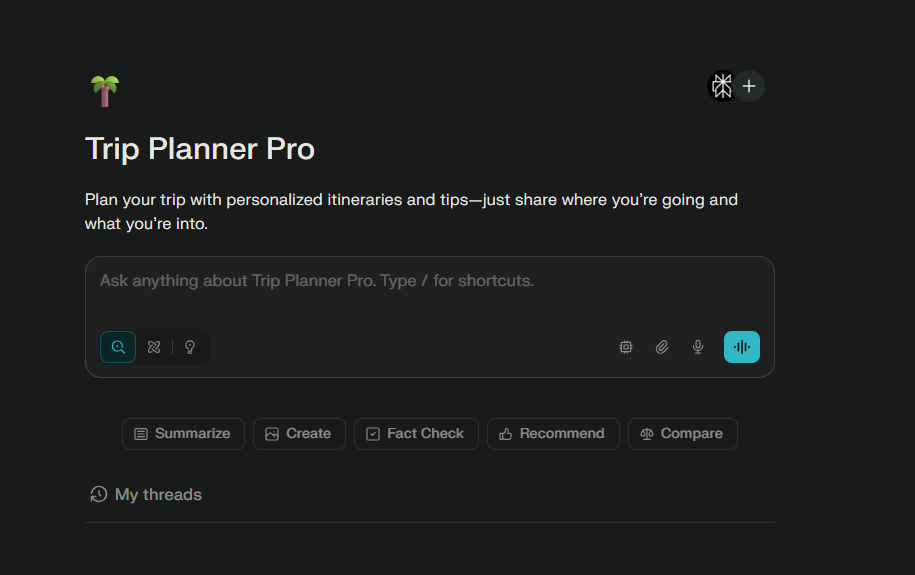
Task: Choose the Create shortcut button
Action: (299, 434)
